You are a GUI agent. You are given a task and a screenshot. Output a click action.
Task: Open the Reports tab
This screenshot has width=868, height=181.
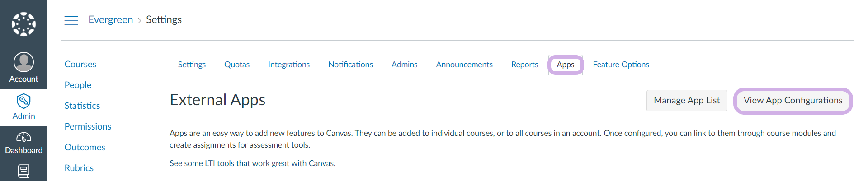click(x=524, y=65)
